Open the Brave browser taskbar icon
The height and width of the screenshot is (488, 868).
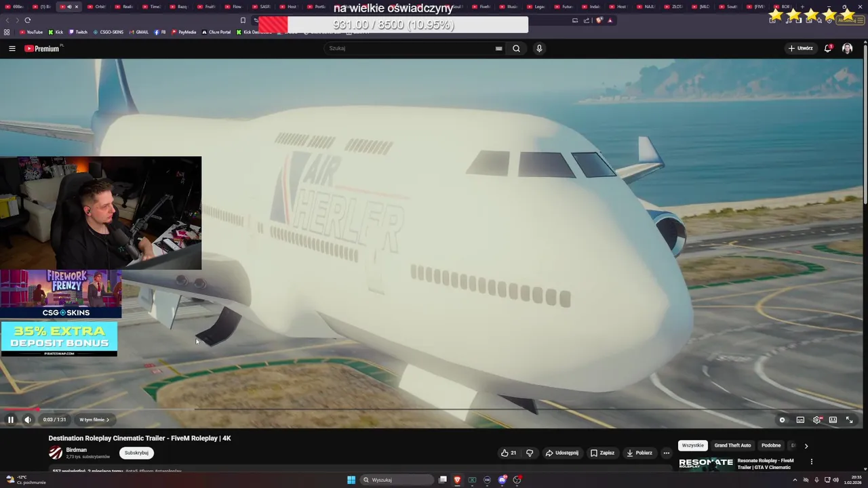[457, 480]
